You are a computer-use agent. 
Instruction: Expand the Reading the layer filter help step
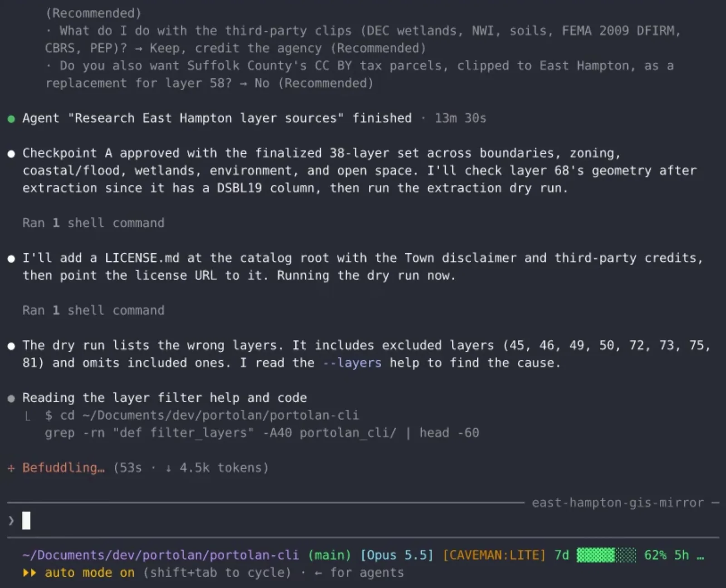pos(165,398)
